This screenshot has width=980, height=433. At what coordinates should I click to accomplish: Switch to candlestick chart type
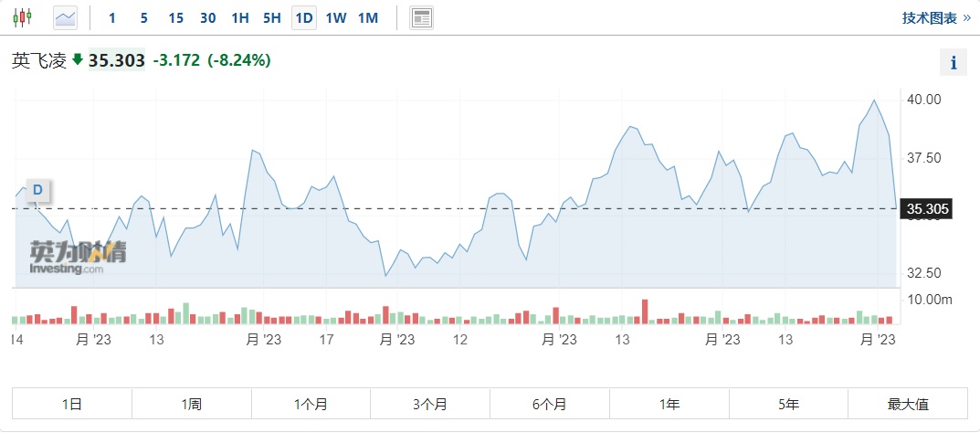22,17
